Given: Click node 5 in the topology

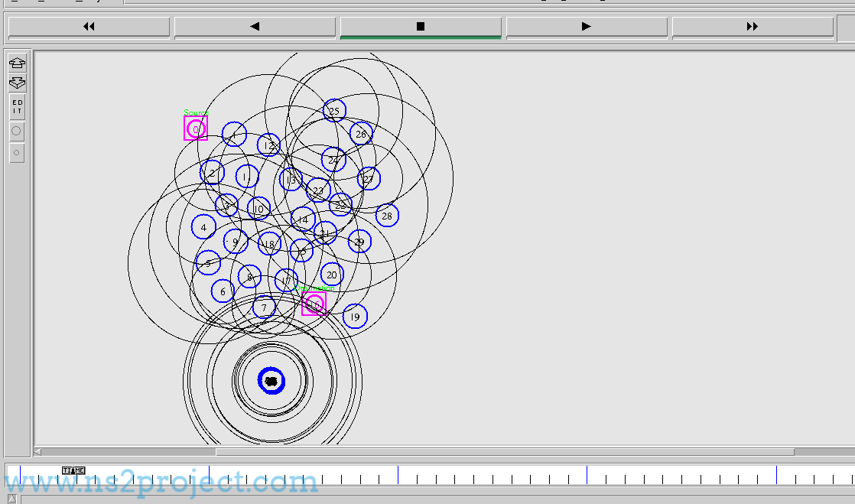Looking at the screenshot, I should [208, 263].
